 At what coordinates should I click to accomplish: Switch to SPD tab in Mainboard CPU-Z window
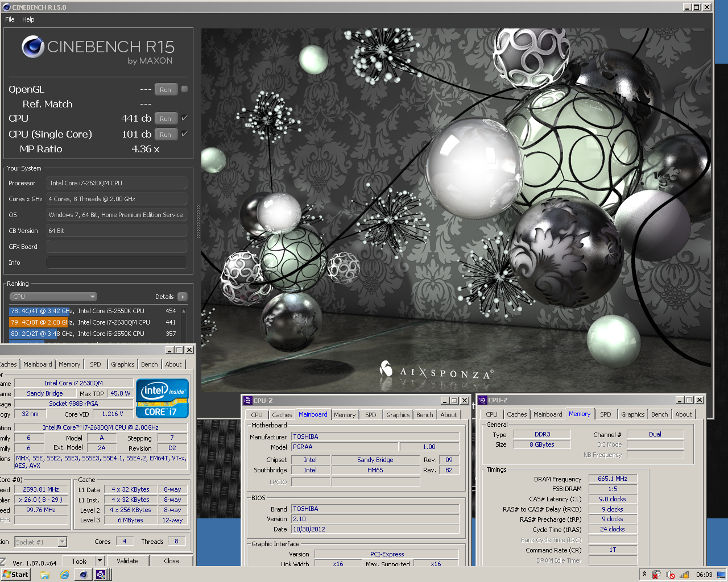pyautogui.click(x=371, y=415)
